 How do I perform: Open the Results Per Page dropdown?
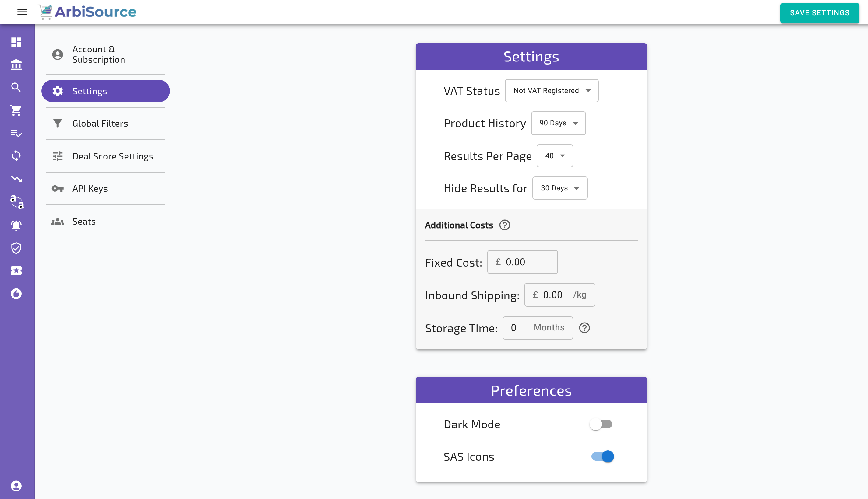click(x=555, y=156)
